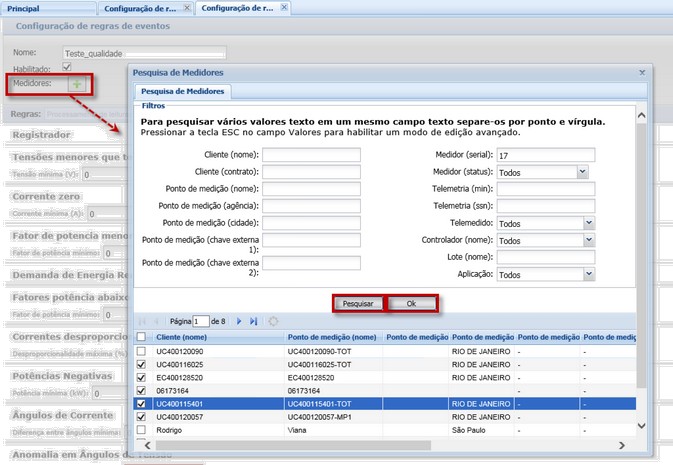
Task: Click the Pesquisar button
Action: coord(358,302)
